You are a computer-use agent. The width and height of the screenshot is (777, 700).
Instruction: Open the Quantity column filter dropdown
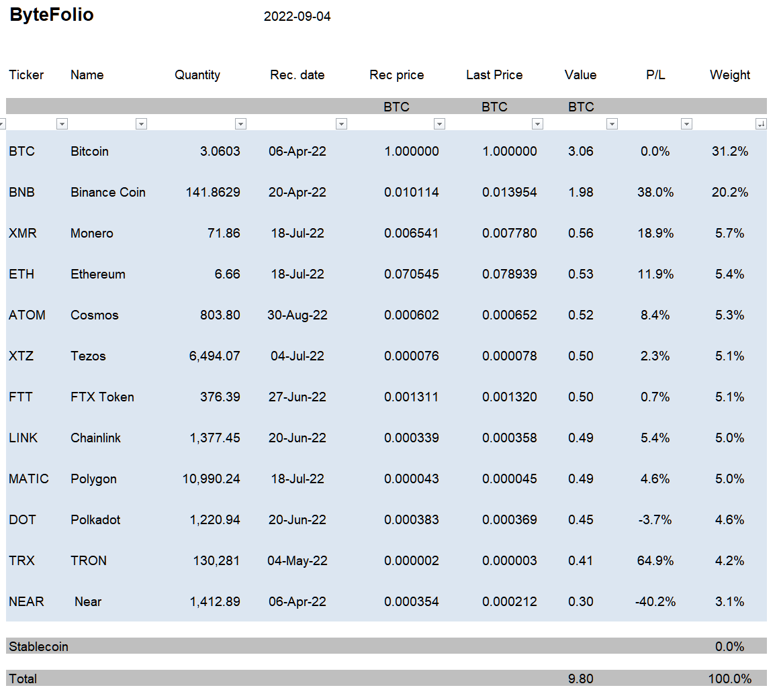click(x=241, y=123)
